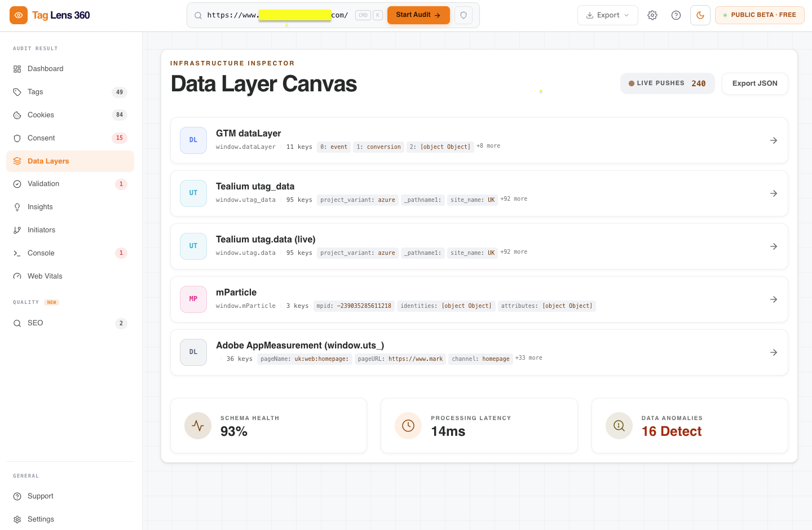Image resolution: width=812 pixels, height=530 pixels.
Task: Click '+33 more' in Adobe AppMeasurement row
Action: [529, 358]
